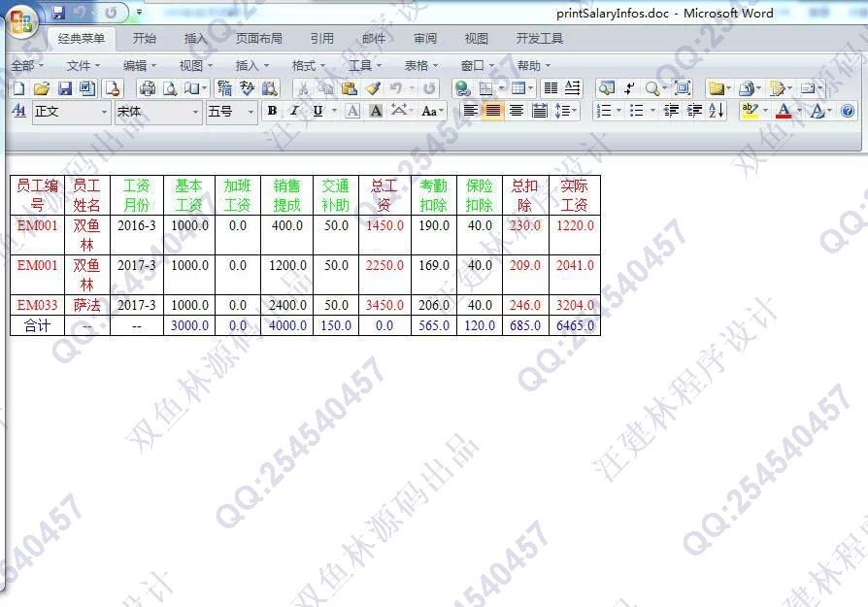Save via quick access toolbar icon
The height and width of the screenshot is (607, 868).
58,13
